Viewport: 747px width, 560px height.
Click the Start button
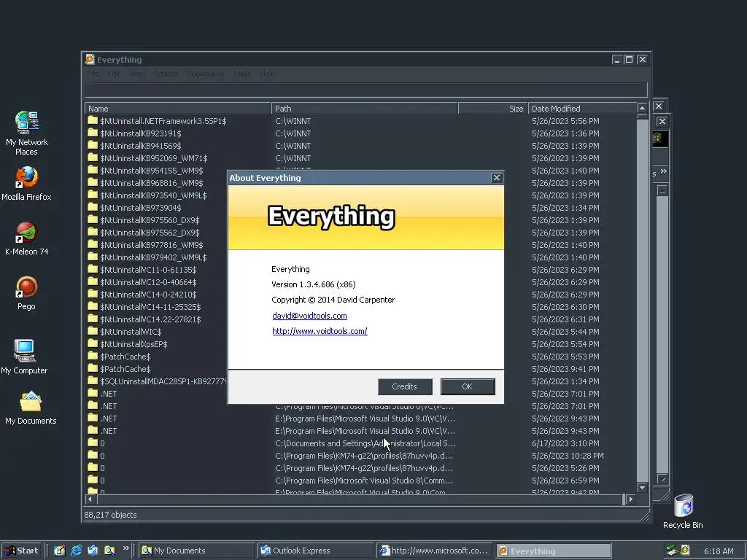(x=21, y=551)
